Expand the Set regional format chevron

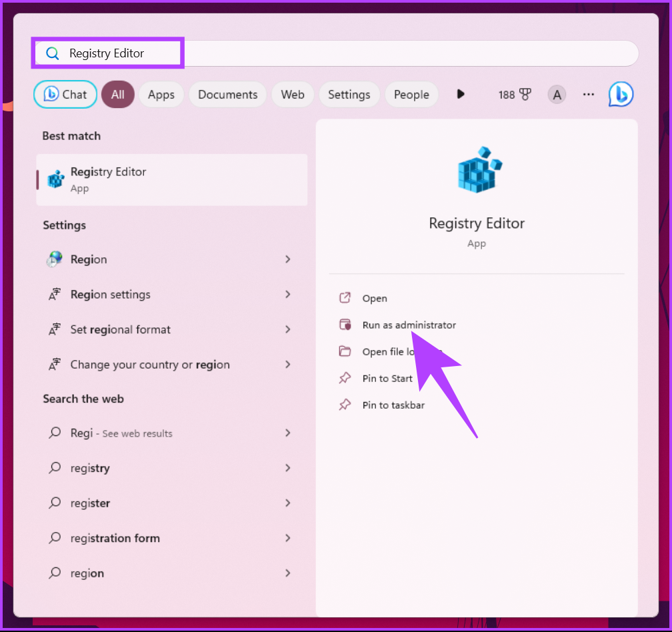287,329
